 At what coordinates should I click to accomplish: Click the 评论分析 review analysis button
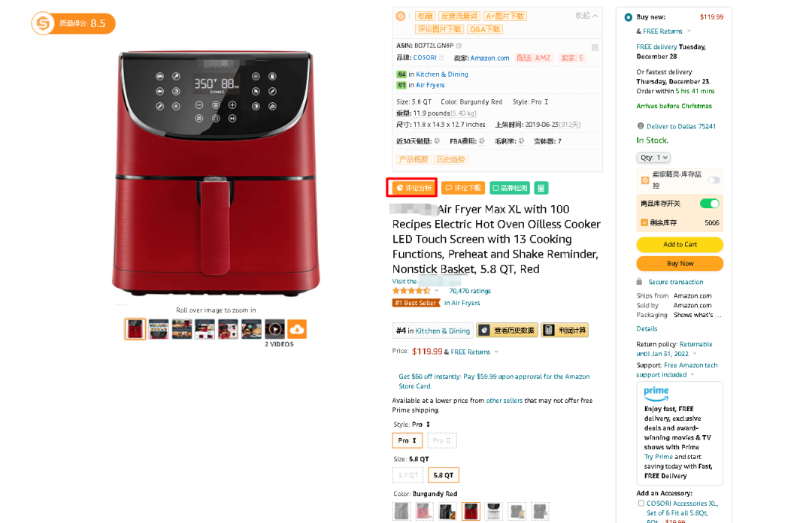pyautogui.click(x=412, y=187)
